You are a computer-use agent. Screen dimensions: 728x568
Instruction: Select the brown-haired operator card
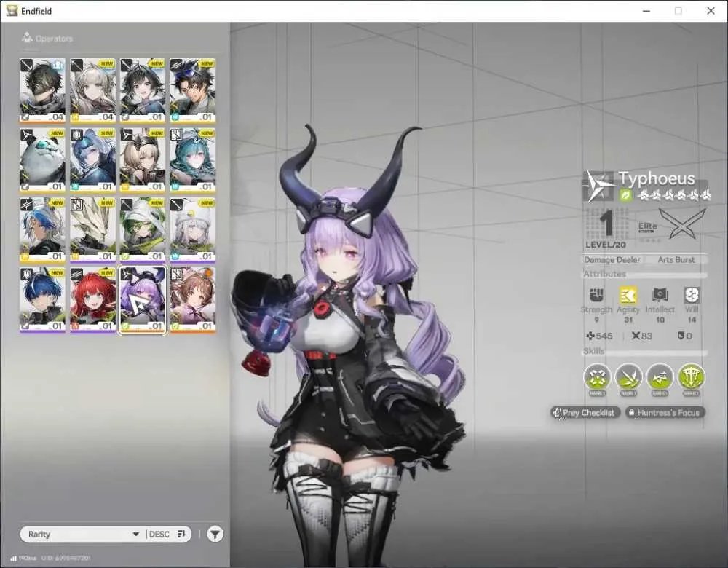point(193,299)
